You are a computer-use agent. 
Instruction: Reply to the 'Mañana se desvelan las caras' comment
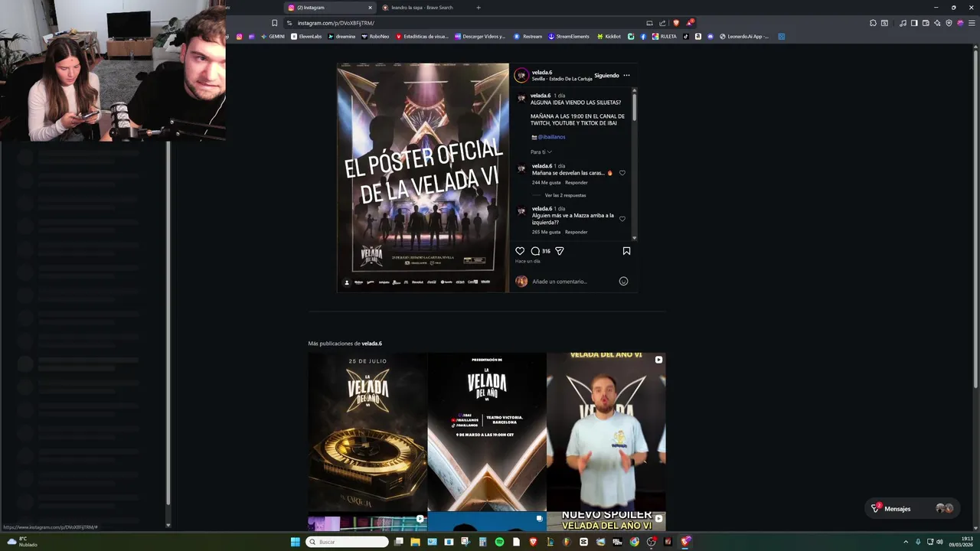[x=577, y=183]
